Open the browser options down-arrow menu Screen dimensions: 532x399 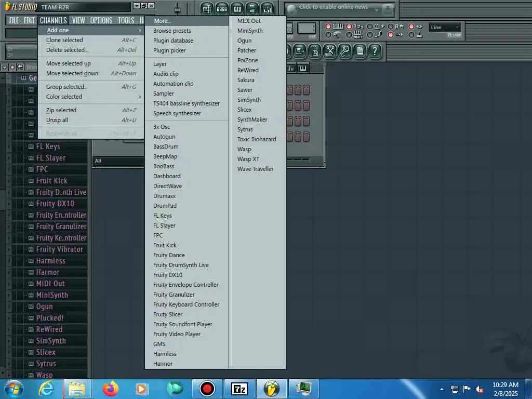tap(4, 67)
